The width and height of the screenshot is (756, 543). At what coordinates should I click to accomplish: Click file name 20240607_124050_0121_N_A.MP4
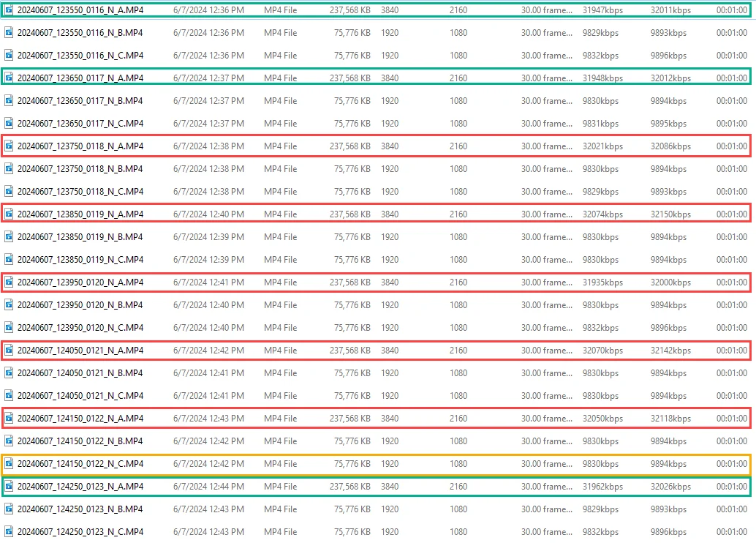click(x=80, y=351)
